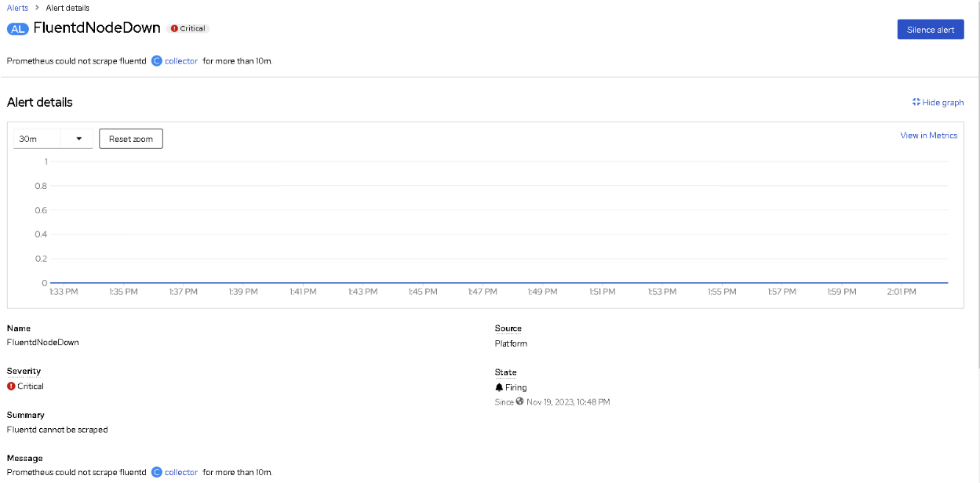Click the blue C icon in the description
This screenshot has width=980, height=483.
coord(157,61)
